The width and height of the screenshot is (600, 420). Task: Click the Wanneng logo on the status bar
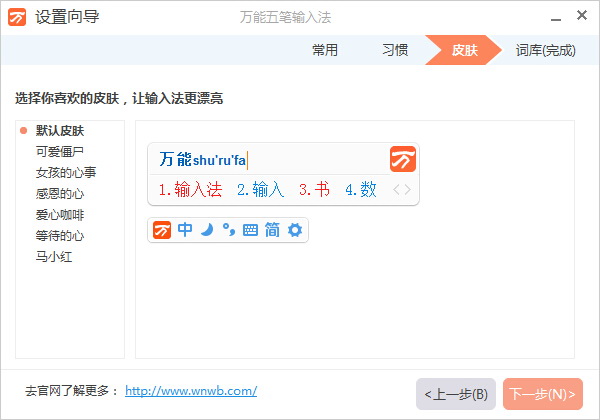point(162,230)
